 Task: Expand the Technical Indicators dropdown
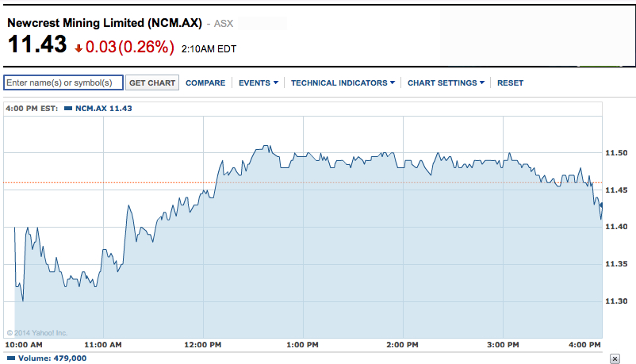pos(343,82)
